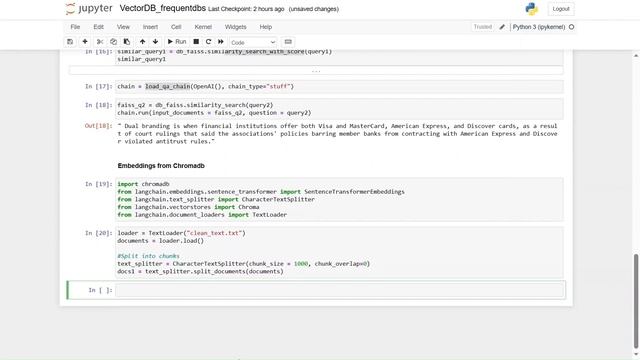Move selected cell up with the arrow
640x360 pixels.
142,42
